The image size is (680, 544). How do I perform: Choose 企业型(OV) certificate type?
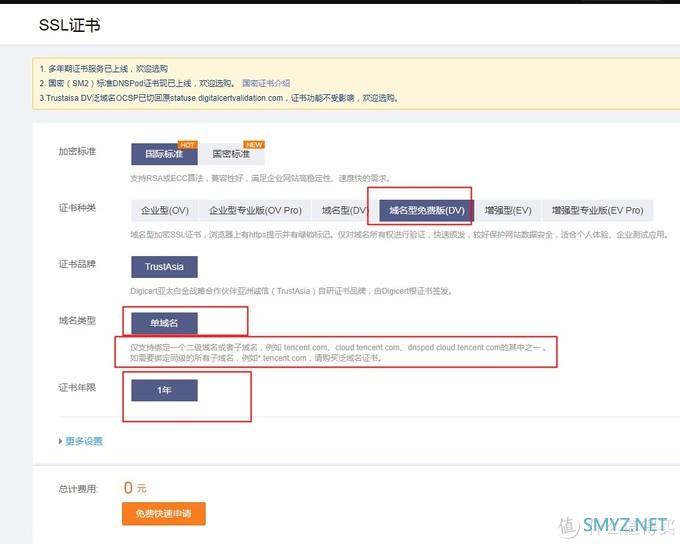[x=164, y=211]
